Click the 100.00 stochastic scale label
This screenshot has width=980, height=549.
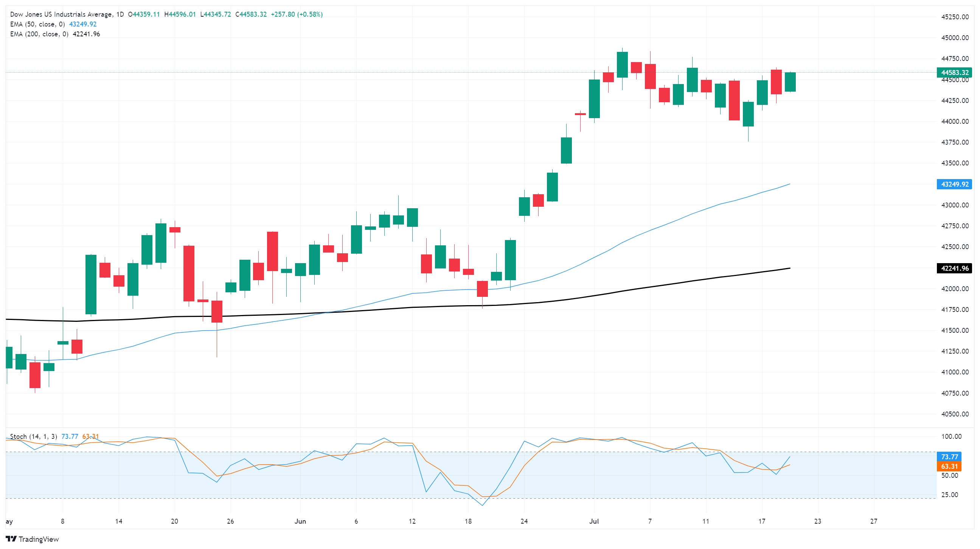[951, 436]
